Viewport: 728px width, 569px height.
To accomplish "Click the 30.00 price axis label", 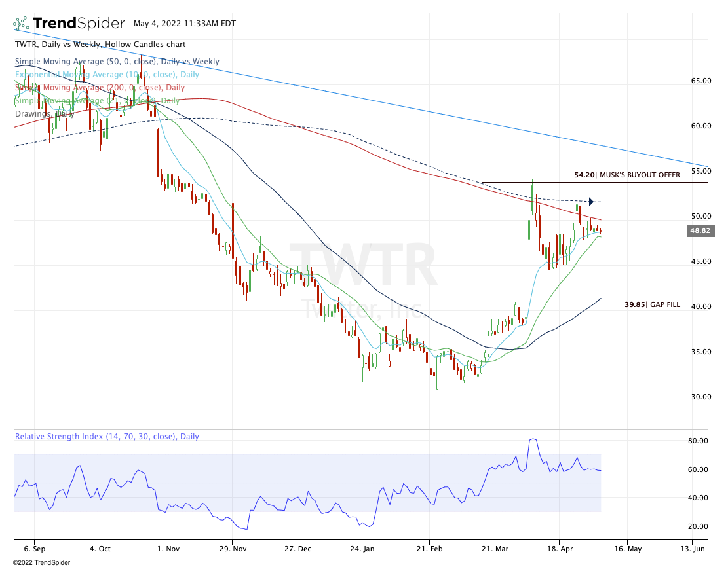I will click(701, 397).
